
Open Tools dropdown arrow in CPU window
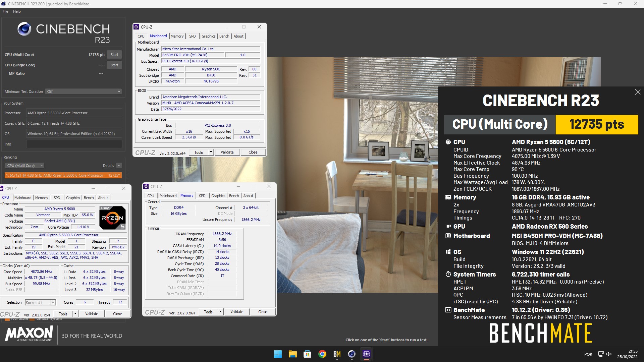point(75,314)
